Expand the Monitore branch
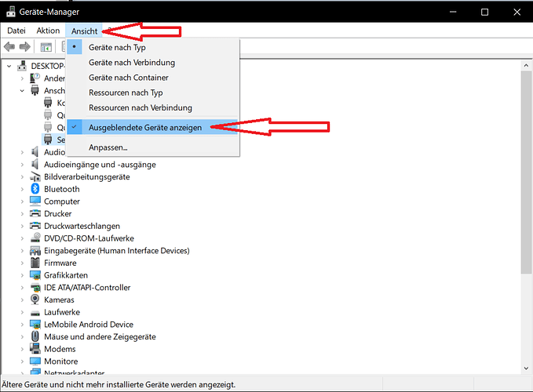The height and width of the screenshot is (392, 533). [22, 361]
